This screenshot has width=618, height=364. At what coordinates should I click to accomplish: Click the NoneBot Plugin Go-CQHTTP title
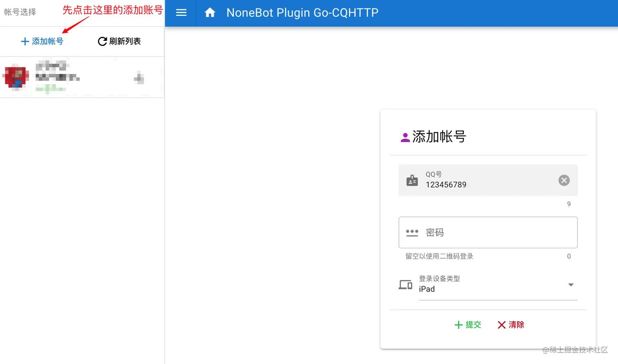click(302, 13)
